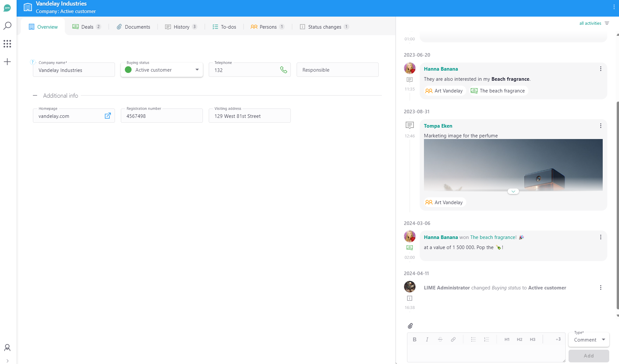Open the all activities filter icon
The height and width of the screenshot is (364, 619).
[607, 23]
